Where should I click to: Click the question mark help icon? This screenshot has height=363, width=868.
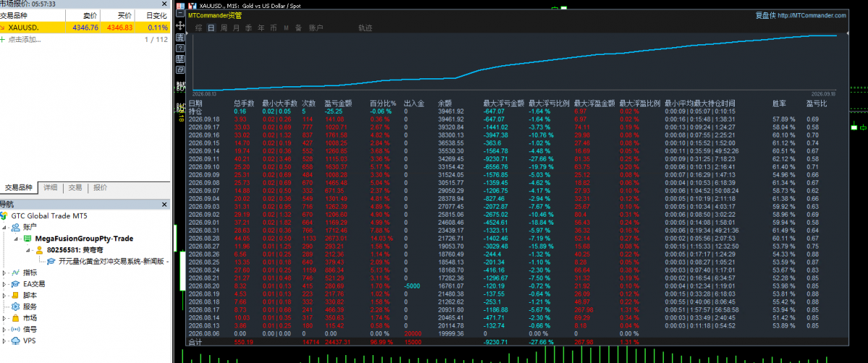pyautogui.click(x=180, y=49)
